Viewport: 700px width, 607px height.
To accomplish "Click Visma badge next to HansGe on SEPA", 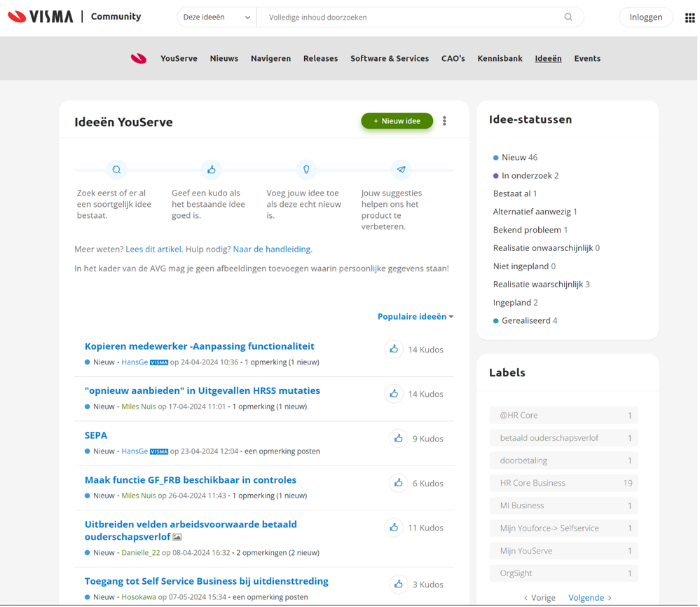I will (x=159, y=451).
